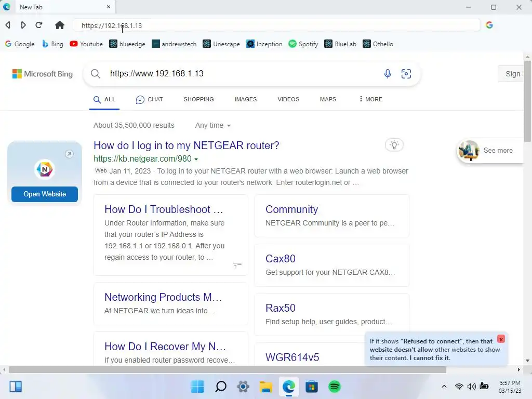Open the home page via house icon
532x399 pixels.
point(60,25)
